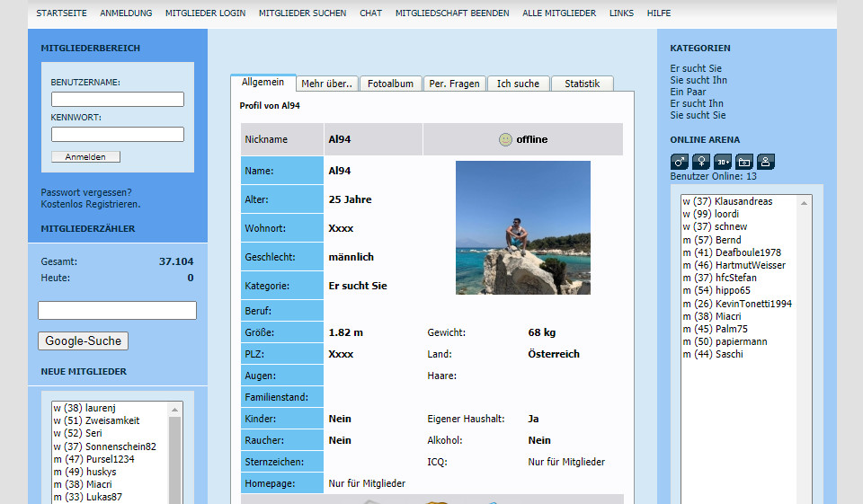
Task: Open the Per. Fragen tab
Action: (x=453, y=84)
